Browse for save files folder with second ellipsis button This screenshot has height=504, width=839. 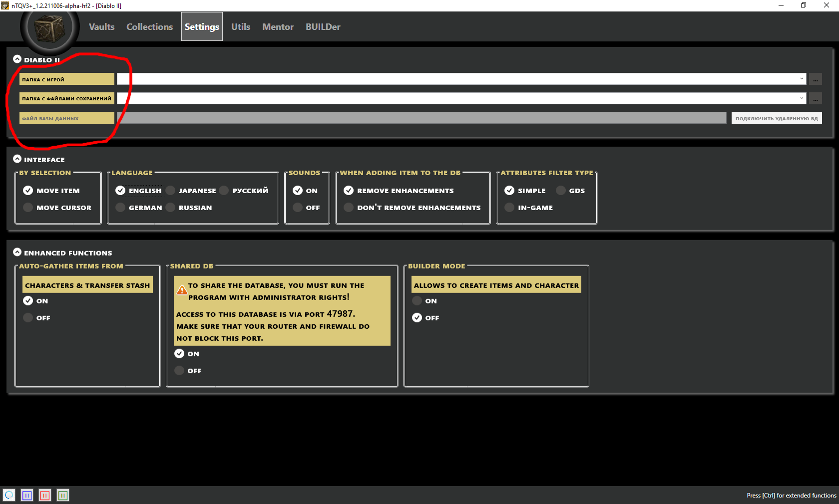tap(816, 98)
